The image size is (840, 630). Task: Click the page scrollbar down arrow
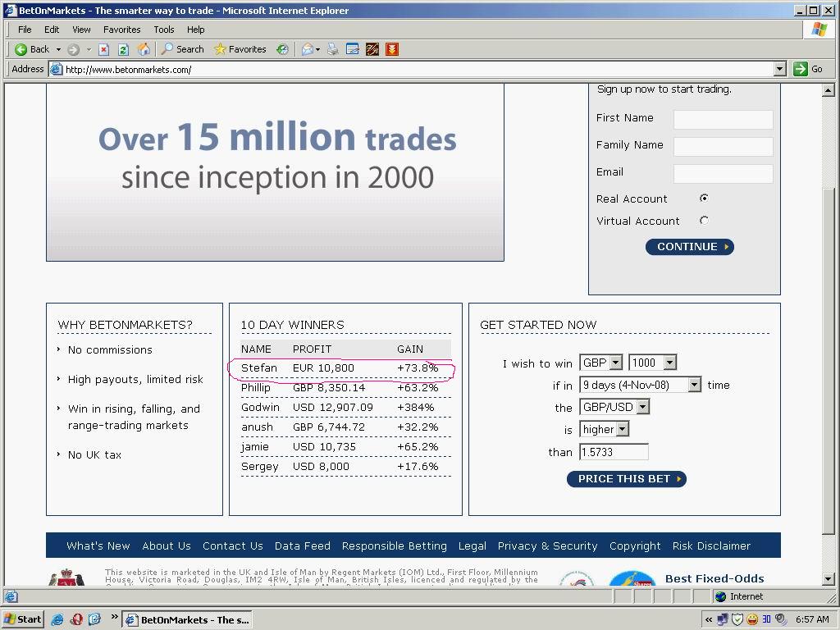tap(829, 578)
